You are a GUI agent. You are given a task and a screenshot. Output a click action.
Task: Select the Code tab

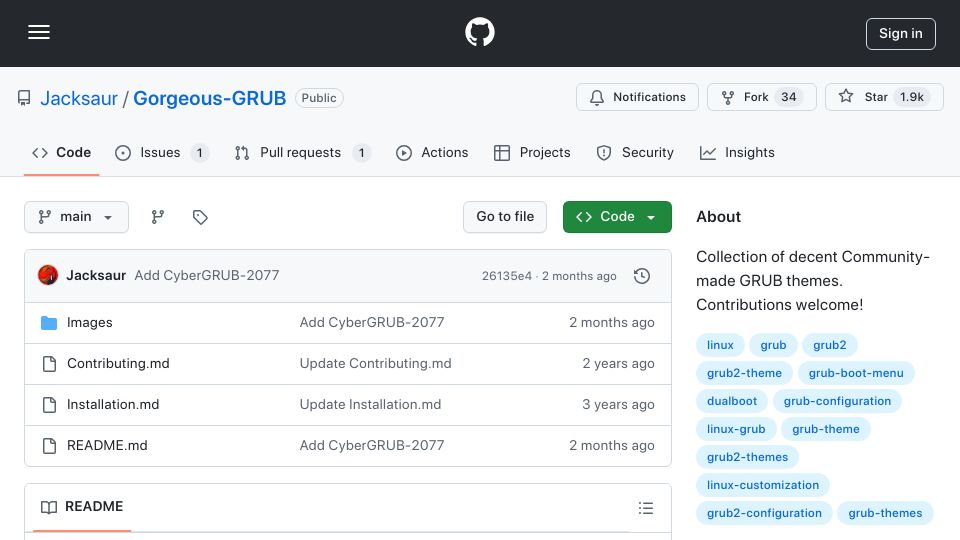[61, 152]
